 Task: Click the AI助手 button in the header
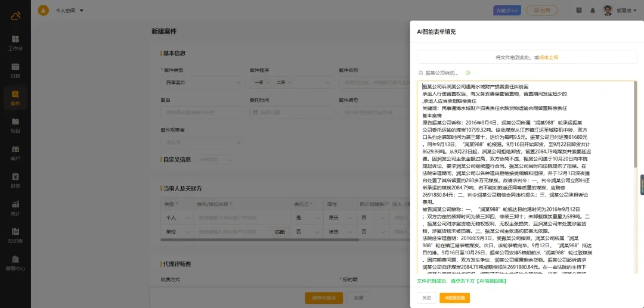(507, 10)
